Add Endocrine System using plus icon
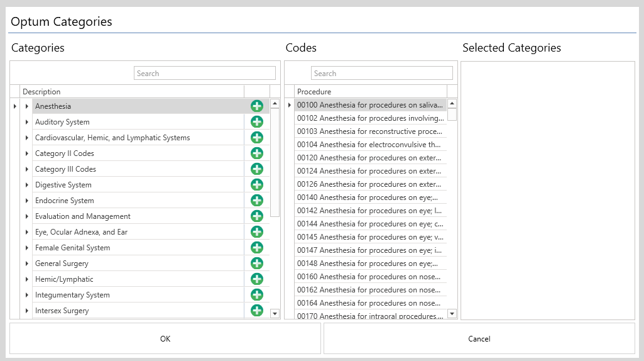The image size is (644, 361). pos(257,200)
